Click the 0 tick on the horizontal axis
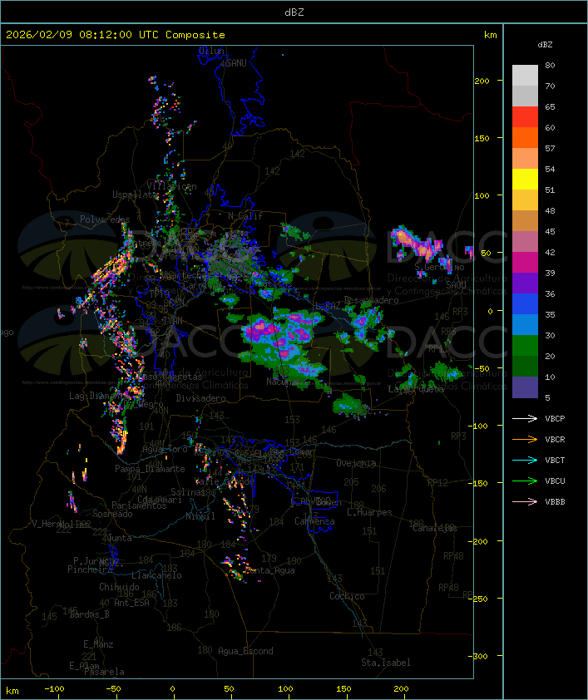588x700 pixels. 173,689
